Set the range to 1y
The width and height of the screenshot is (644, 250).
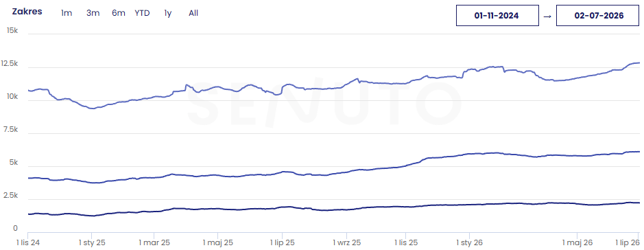click(x=167, y=13)
